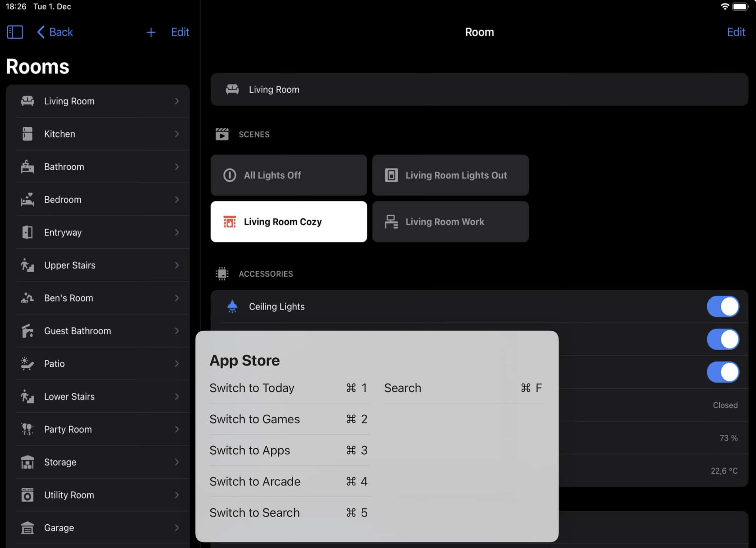
Task: Click the 73 % value
Action: click(728, 438)
